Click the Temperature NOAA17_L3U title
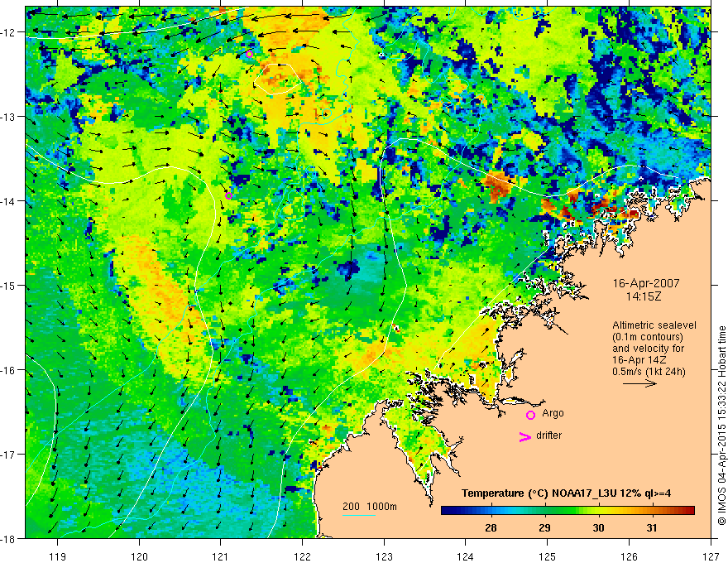 click(566, 493)
